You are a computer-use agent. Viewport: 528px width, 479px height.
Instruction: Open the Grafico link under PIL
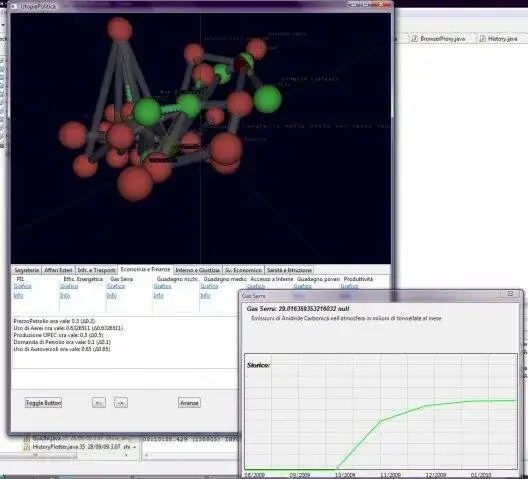[x=23, y=286]
